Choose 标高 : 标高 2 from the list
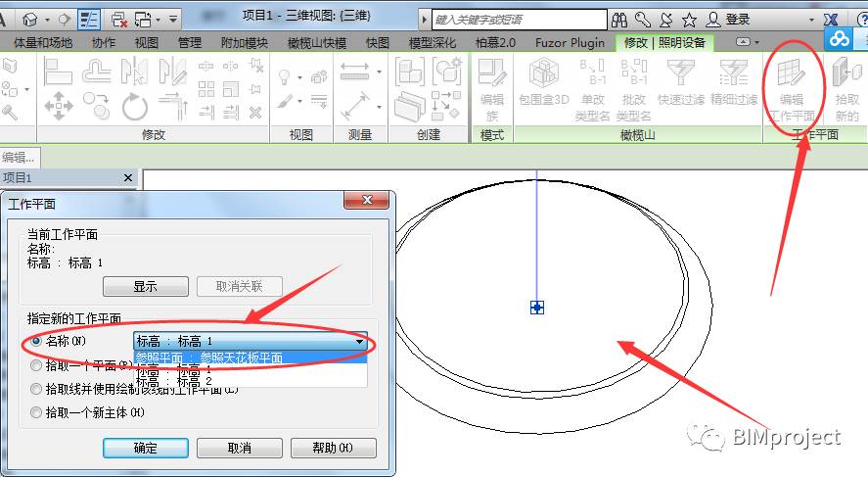 pyautogui.click(x=251, y=382)
